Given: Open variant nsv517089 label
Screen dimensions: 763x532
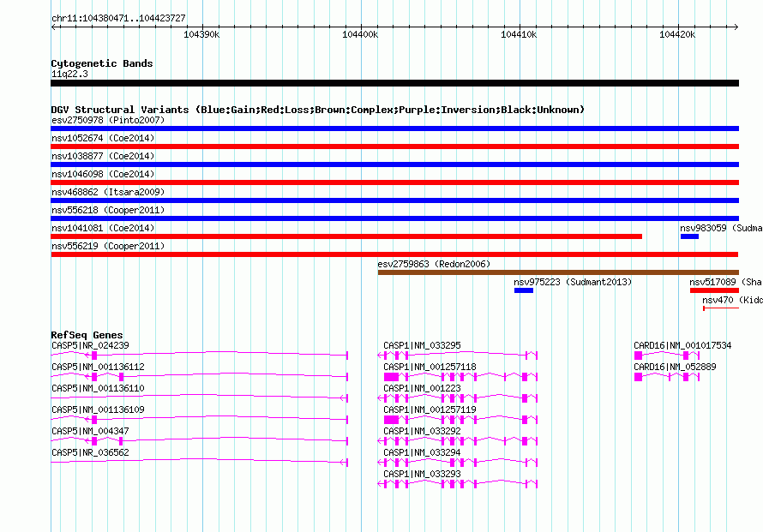Looking at the screenshot, I should (x=725, y=282).
